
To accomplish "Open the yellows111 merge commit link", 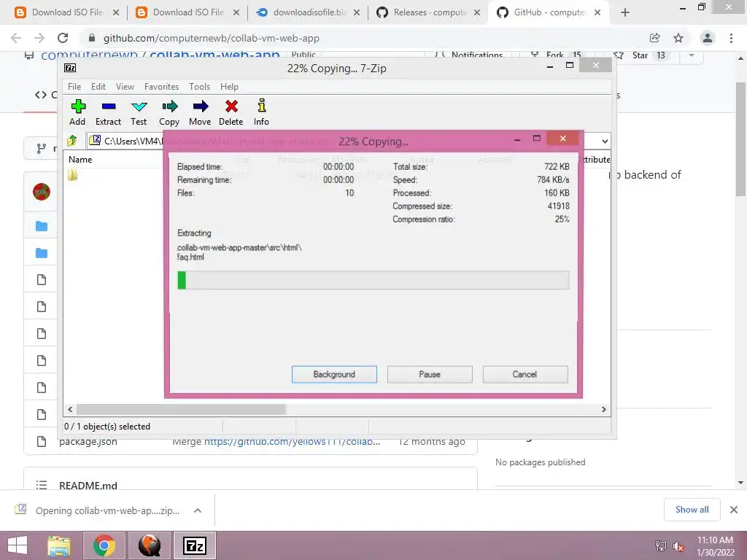I will tap(292, 441).
